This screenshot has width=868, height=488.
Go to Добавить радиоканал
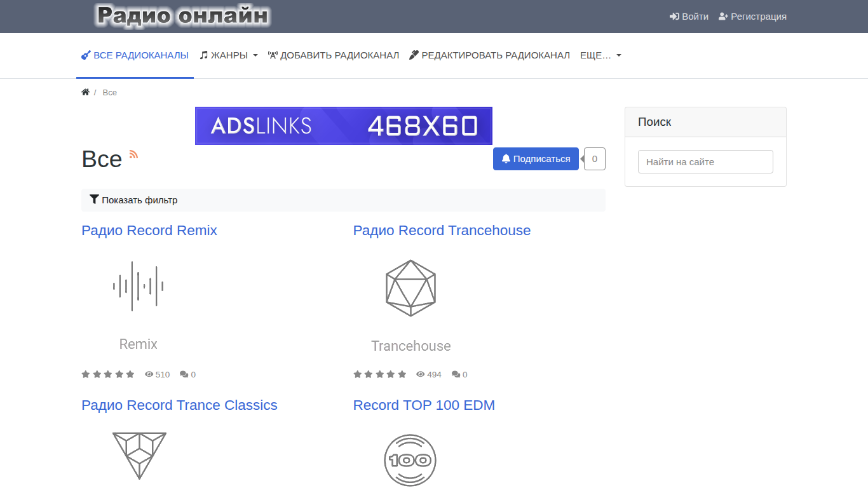tap(334, 55)
